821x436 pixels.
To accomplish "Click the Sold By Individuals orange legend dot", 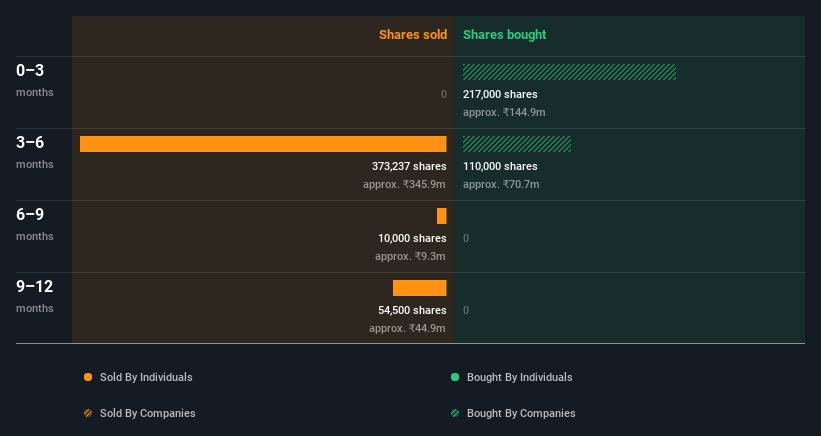I will pyautogui.click(x=88, y=377).
